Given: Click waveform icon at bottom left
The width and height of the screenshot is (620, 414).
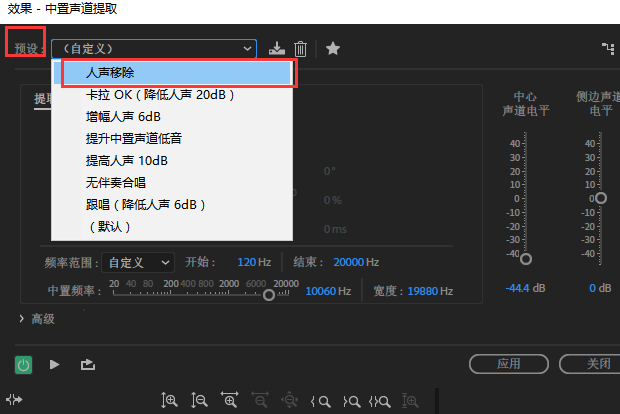Looking at the screenshot, I should pos(14,400).
